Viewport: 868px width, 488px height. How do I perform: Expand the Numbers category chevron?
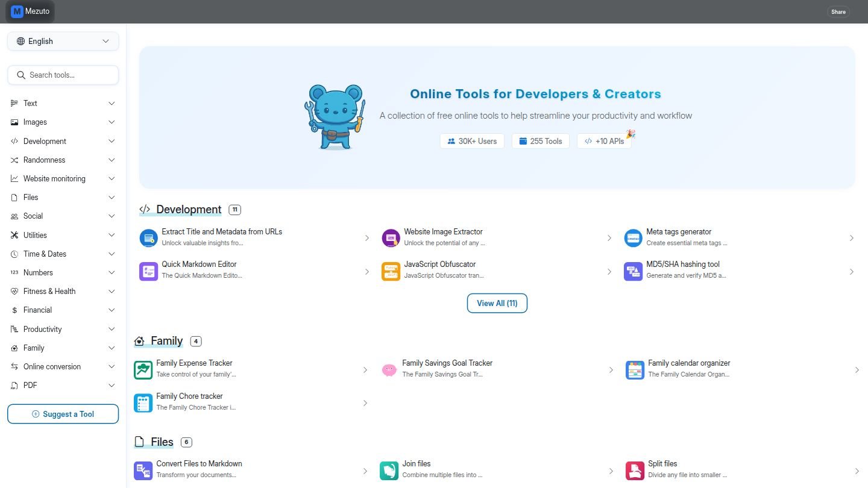pyautogui.click(x=112, y=273)
